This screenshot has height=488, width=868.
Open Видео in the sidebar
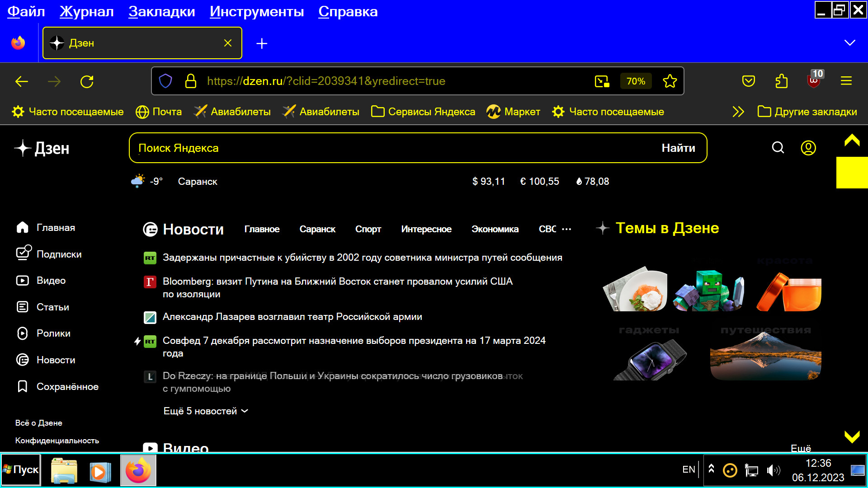(41, 281)
